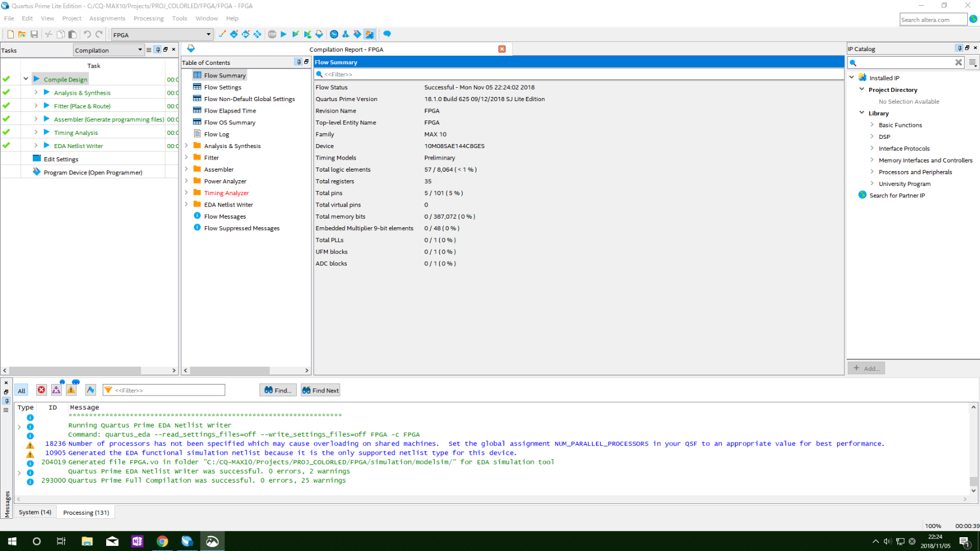This screenshot has height=551, width=980.
Task: Collapse the Installed IP tree
Action: tap(851, 77)
